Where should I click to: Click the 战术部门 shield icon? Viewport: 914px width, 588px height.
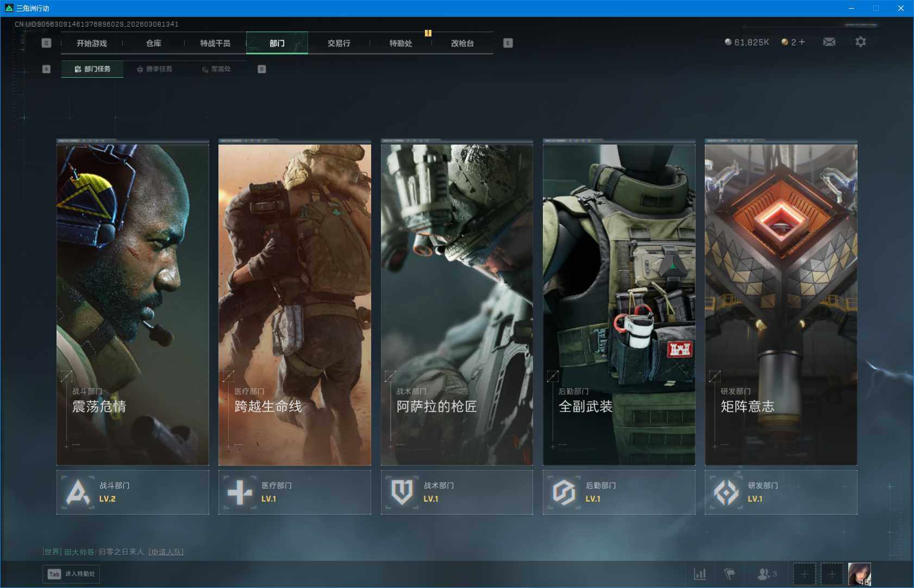(x=402, y=492)
